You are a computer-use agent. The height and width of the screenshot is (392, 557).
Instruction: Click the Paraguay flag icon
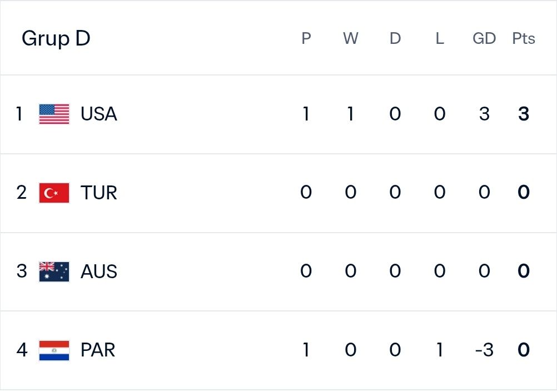click(54, 350)
